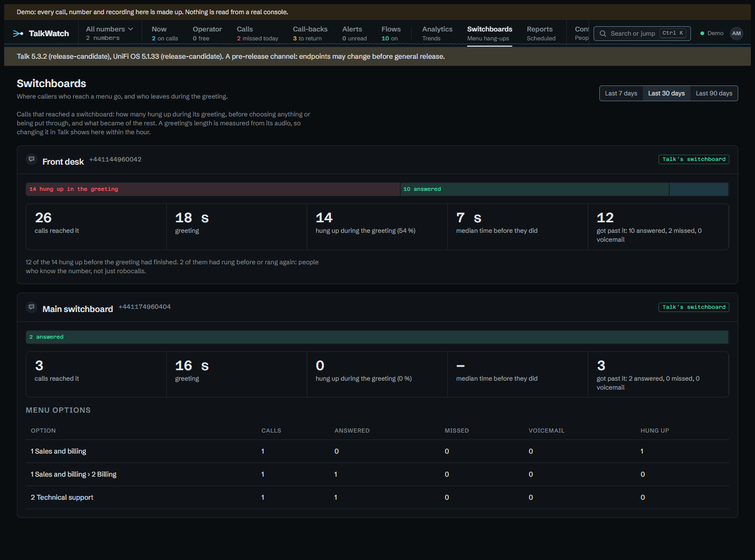
Task: Click the TalkWatch logo icon
Action: click(18, 34)
